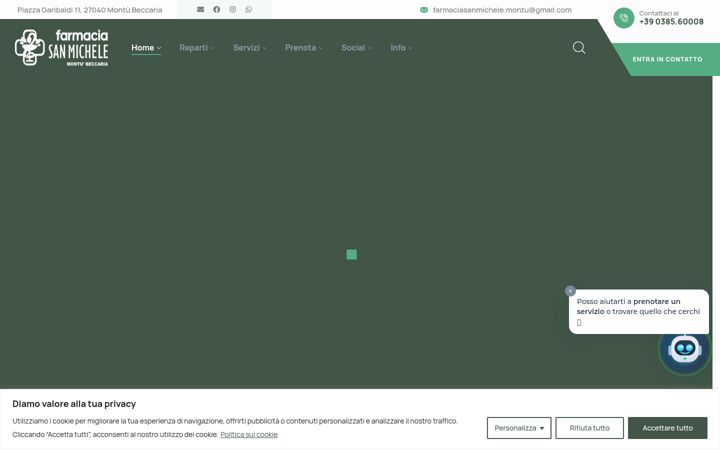Image resolution: width=720 pixels, height=450 pixels.
Task: Dismiss the chatbot message bubble
Action: pyautogui.click(x=570, y=291)
